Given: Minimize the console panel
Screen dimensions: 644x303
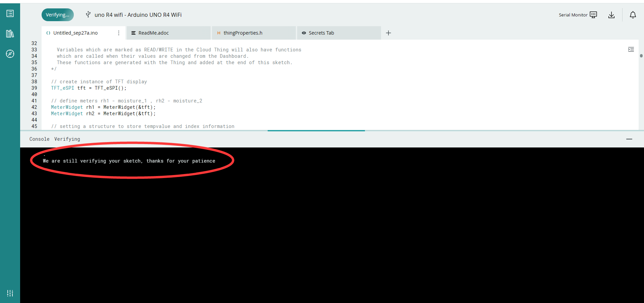Looking at the screenshot, I should click(629, 139).
